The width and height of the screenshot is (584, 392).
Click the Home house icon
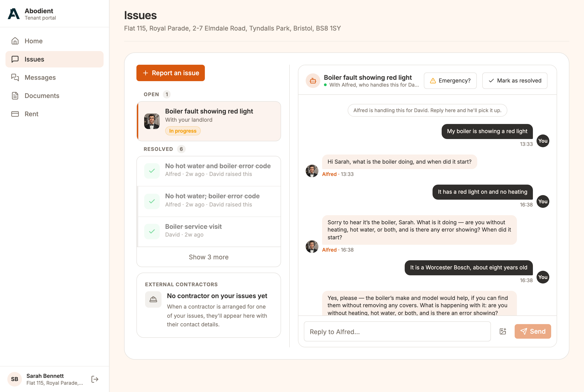(x=15, y=41)
